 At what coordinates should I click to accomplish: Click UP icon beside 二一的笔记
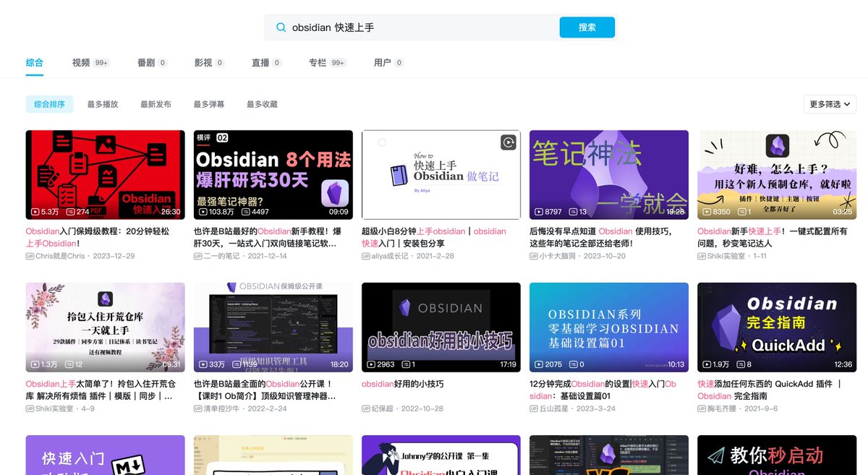pos(197,256)
